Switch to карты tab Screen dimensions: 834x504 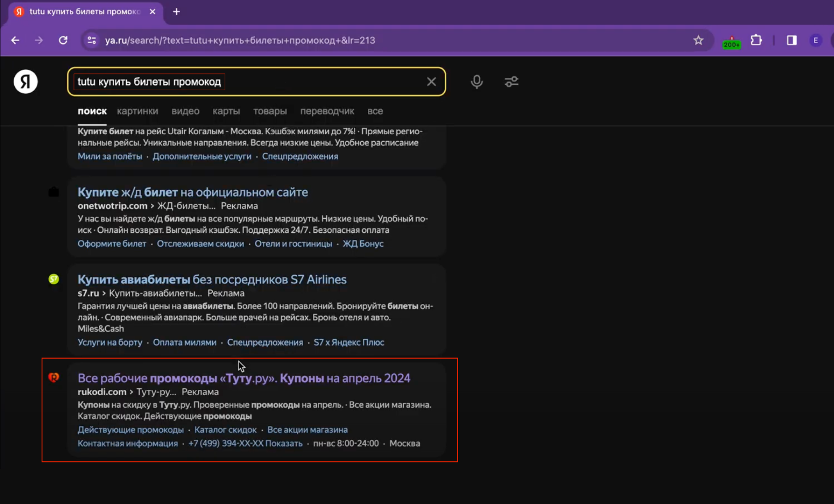(226, 111)
